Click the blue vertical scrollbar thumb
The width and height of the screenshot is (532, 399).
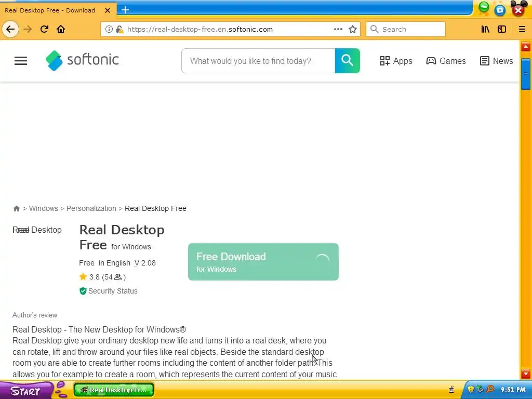[526, 74]
